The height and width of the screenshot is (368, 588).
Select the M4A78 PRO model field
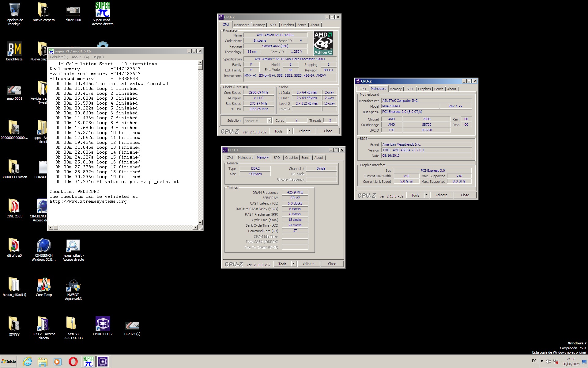(x=410, y=106)
